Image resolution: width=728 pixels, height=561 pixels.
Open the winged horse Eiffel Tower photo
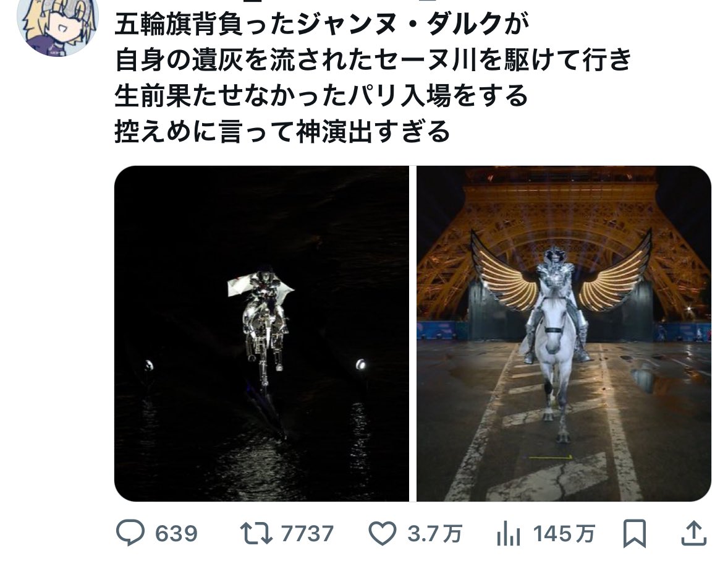coord(564,333)
